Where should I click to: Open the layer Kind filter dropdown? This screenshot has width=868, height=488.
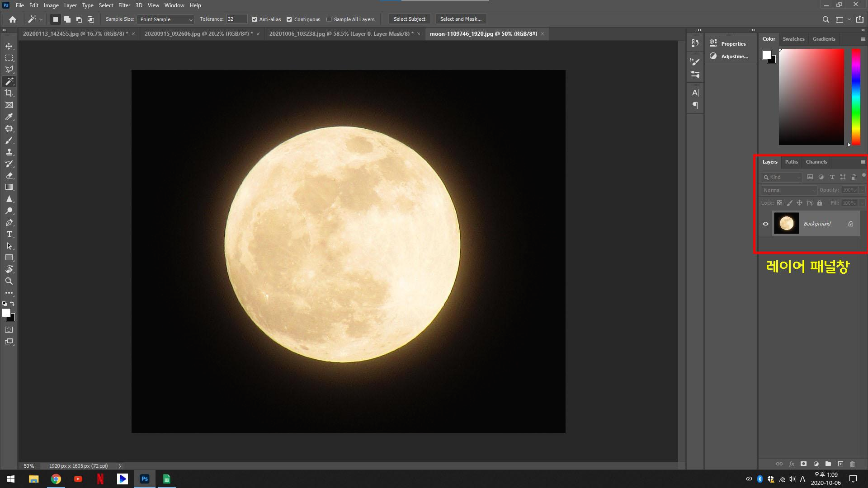coord(781,177)
